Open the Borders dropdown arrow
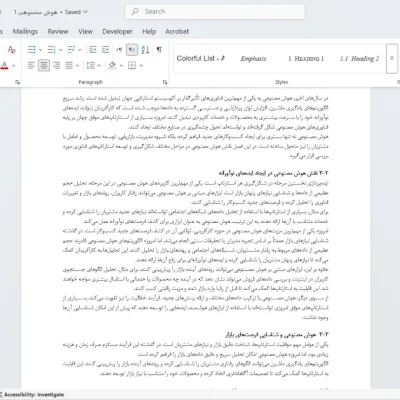Viewport: 400px width, 400px height. 141,66
